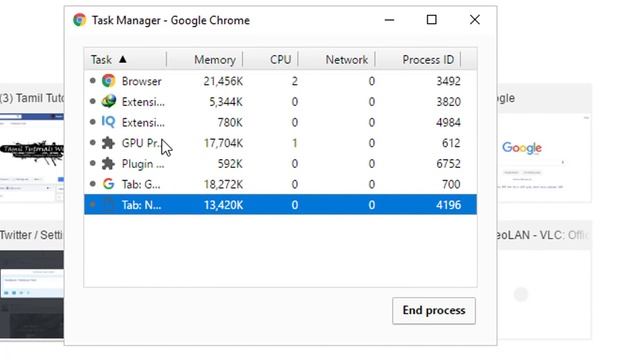
Task: Click the process ID 4196
Action: point(448,205)
